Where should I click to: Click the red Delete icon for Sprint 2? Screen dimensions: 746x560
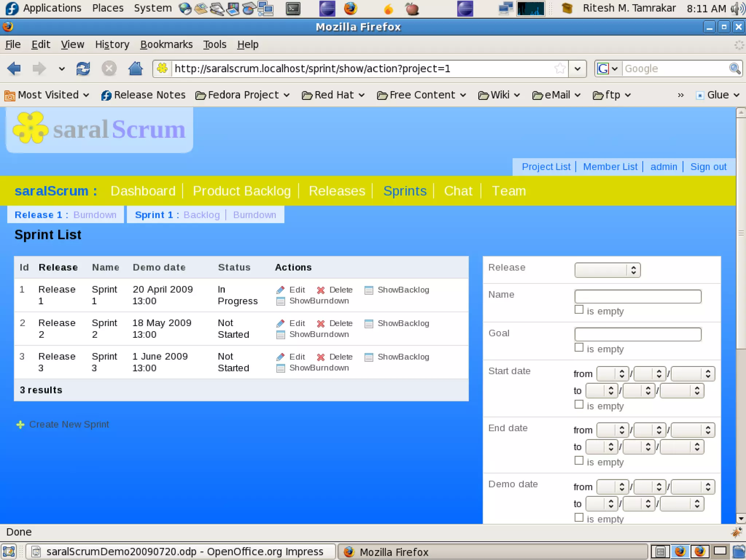321,324
